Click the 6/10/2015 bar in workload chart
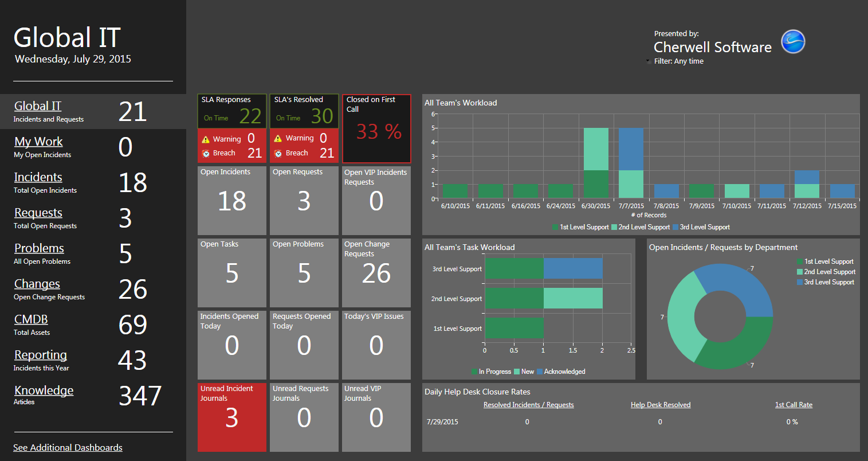 (455, 192)
